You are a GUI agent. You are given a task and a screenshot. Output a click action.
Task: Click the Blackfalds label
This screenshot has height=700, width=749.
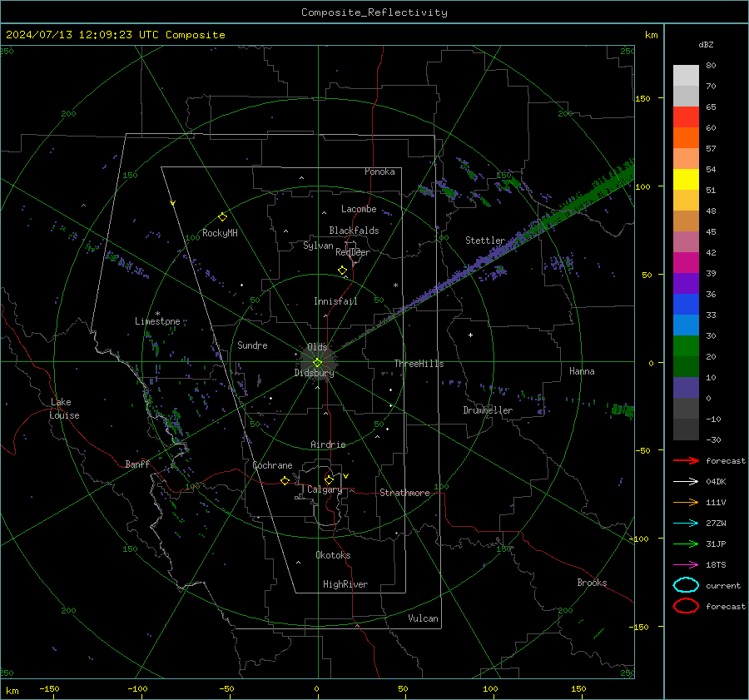(x=354, y=231)
